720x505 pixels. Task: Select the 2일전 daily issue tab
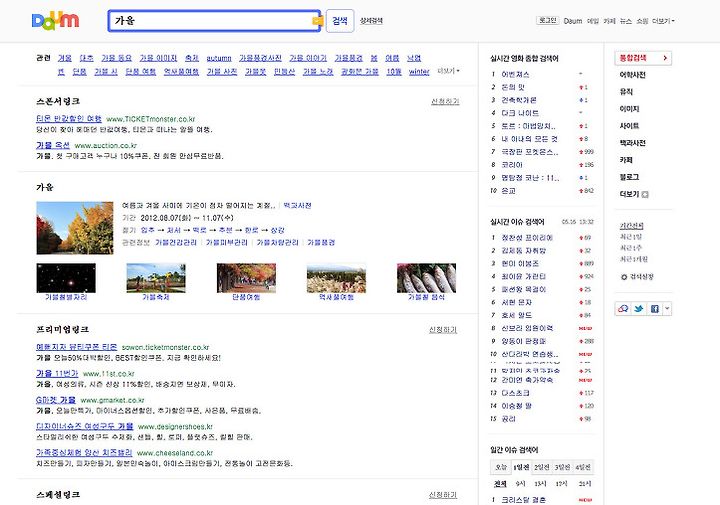(x=542, y=467)
